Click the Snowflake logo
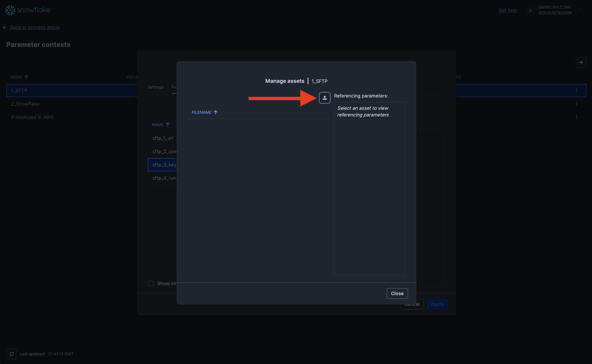The width and height of the screenshot is (592, 364). pos(28,10)
